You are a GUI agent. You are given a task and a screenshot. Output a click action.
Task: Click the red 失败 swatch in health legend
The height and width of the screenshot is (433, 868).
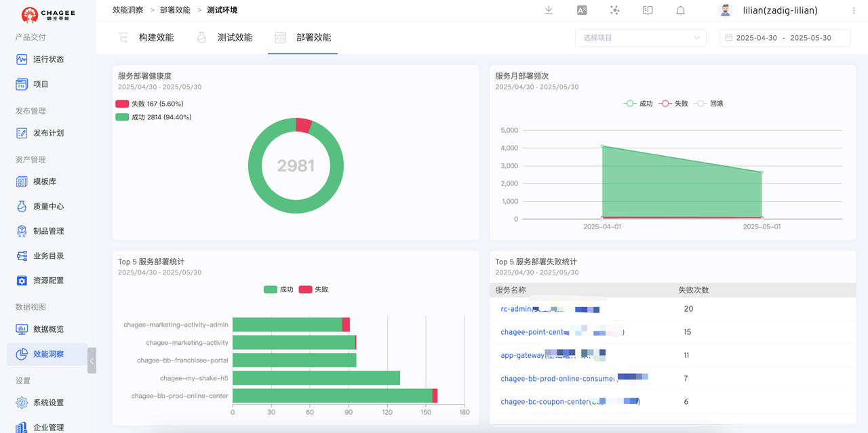click(122, 104)
